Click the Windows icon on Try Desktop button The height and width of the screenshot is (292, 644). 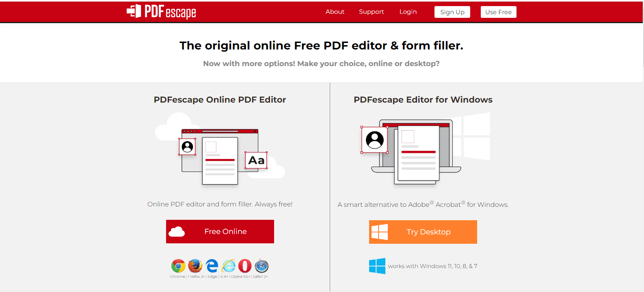pos(380,232)
